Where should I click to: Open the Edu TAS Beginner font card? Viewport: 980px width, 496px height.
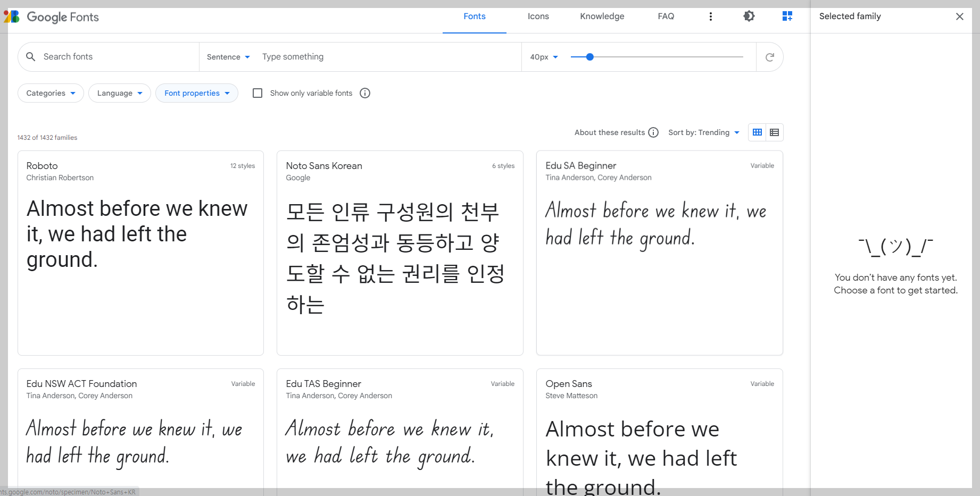(x=400, y=432)
